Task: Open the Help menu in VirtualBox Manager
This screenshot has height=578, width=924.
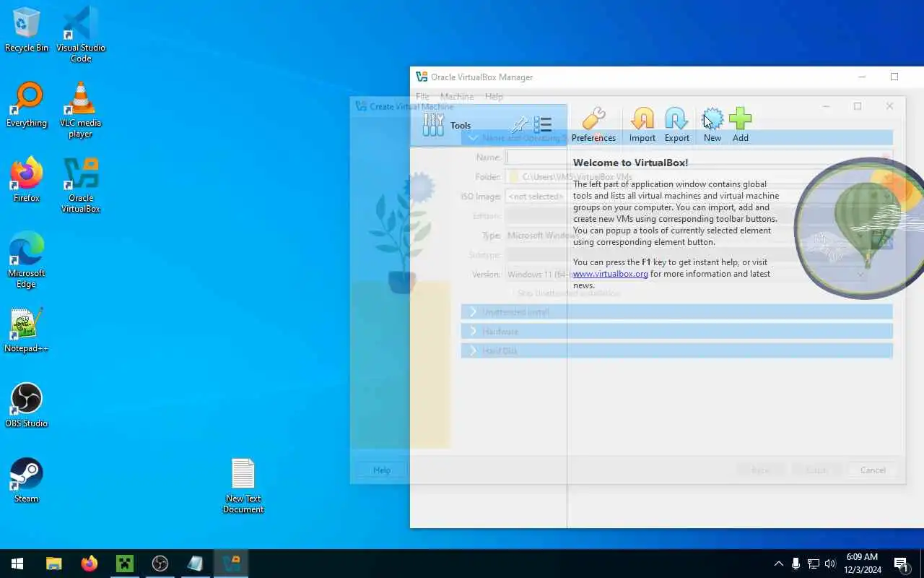Action: point(494,96)
